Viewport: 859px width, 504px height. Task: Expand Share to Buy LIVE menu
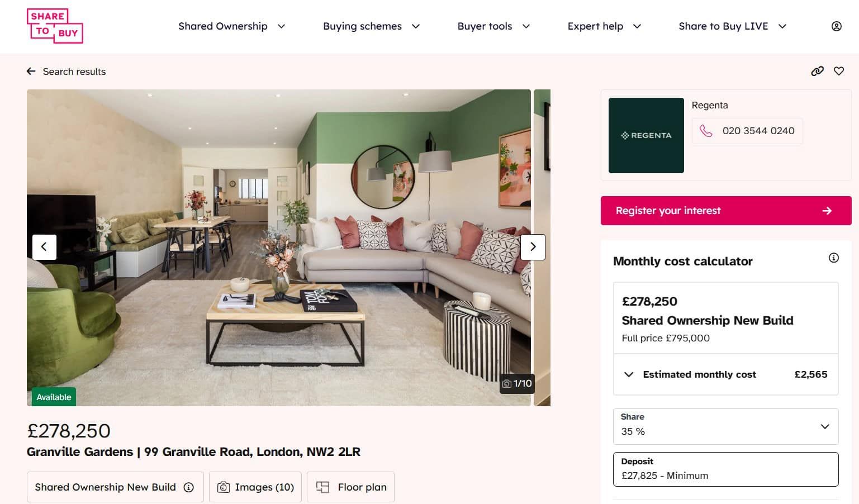tap(733, 26)
